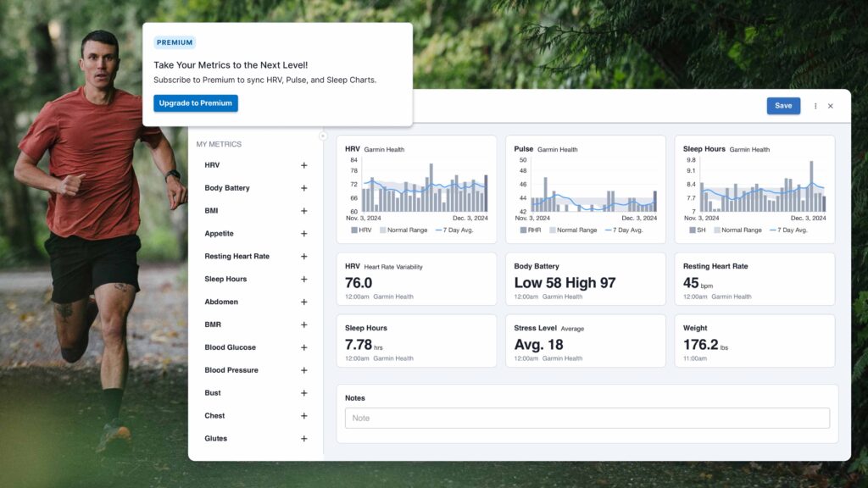868x488 pixels.
Task: Close the metrics dialog with X
Action: click(x=831, y=106)
